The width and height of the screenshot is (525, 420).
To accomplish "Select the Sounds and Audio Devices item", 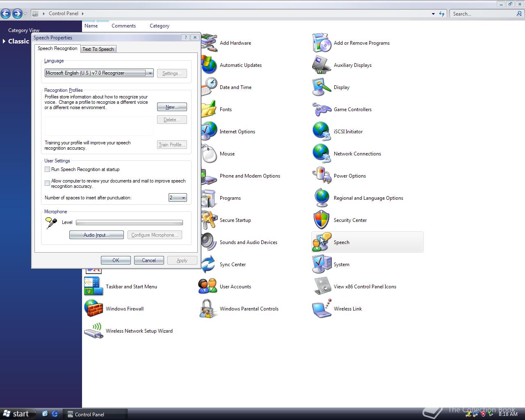I will (x=248, y=242).
